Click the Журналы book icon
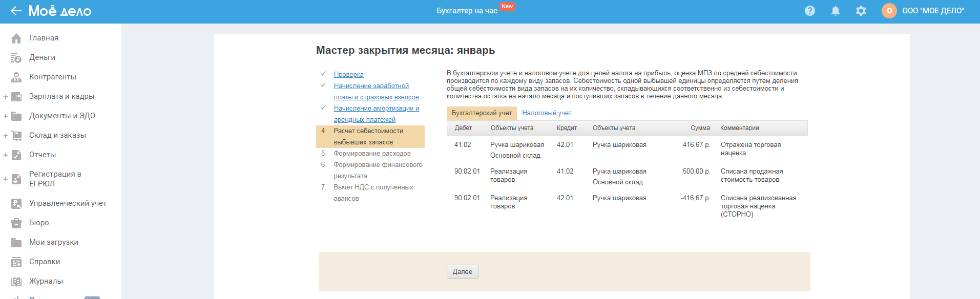 click(16, 282)
